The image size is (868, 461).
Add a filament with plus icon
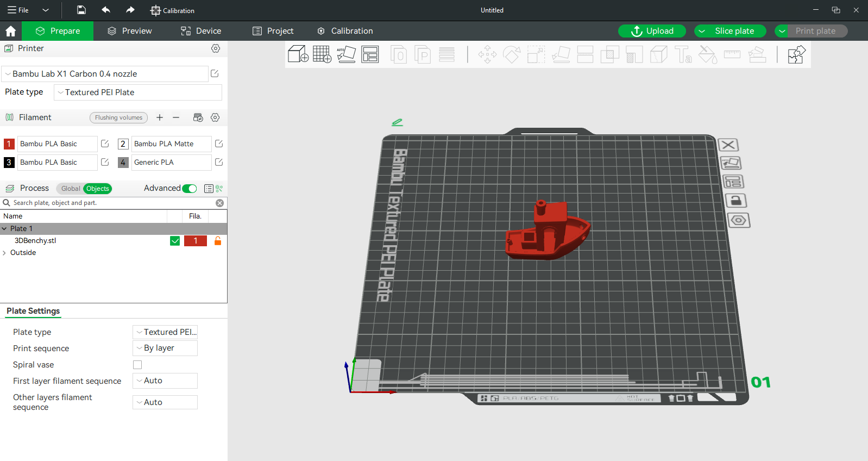tap(160, 117)
